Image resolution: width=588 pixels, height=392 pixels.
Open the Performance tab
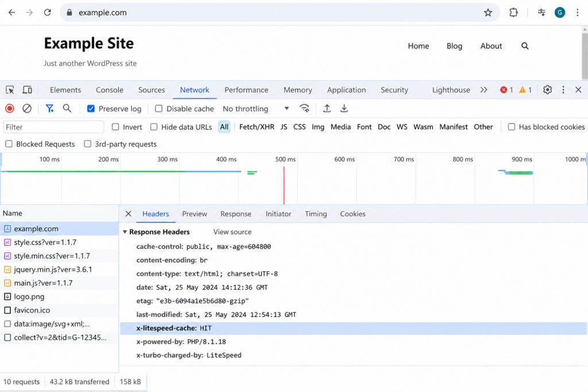tap(246, 90)
